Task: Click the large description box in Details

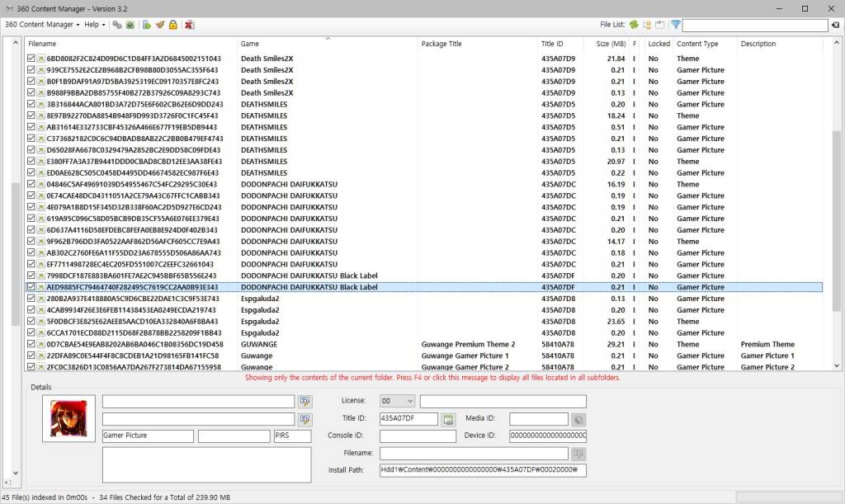Action: coord(206,464)
